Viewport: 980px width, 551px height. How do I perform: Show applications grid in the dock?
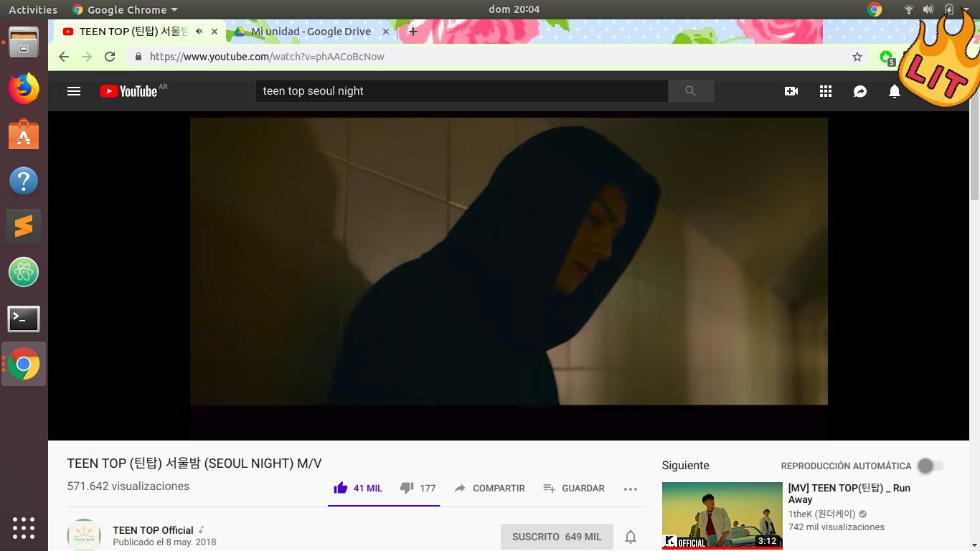pyautogui.click(x=24, y=527)
